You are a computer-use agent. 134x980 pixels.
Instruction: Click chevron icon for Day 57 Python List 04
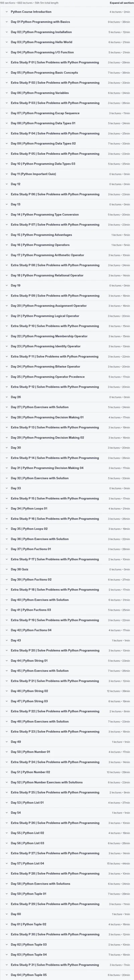pyautogui.click(x=6, y=863)
